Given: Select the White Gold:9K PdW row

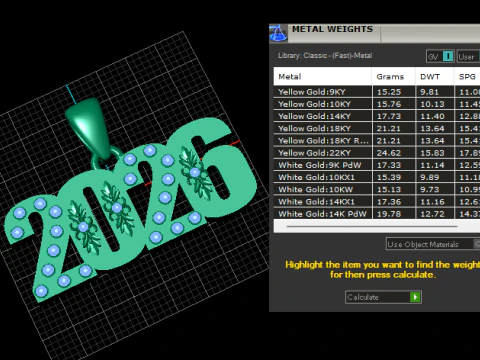Looking at the screenshot, I should (x=377, y=165).
